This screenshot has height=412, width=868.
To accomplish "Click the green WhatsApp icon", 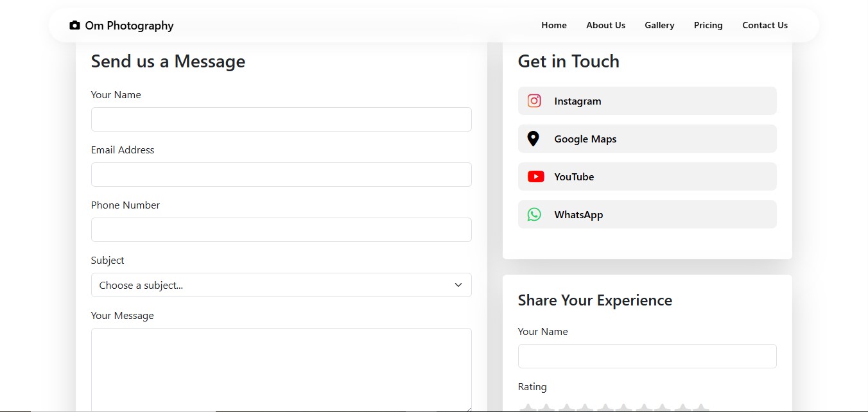I will 534,214.
